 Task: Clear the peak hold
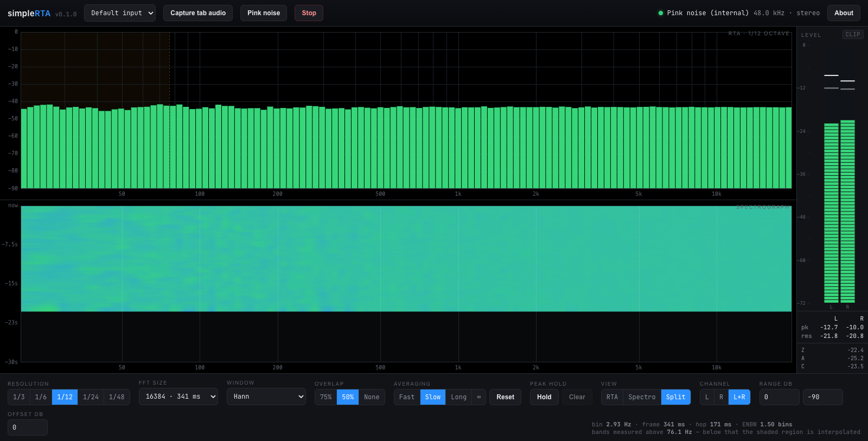coord(577,397)
